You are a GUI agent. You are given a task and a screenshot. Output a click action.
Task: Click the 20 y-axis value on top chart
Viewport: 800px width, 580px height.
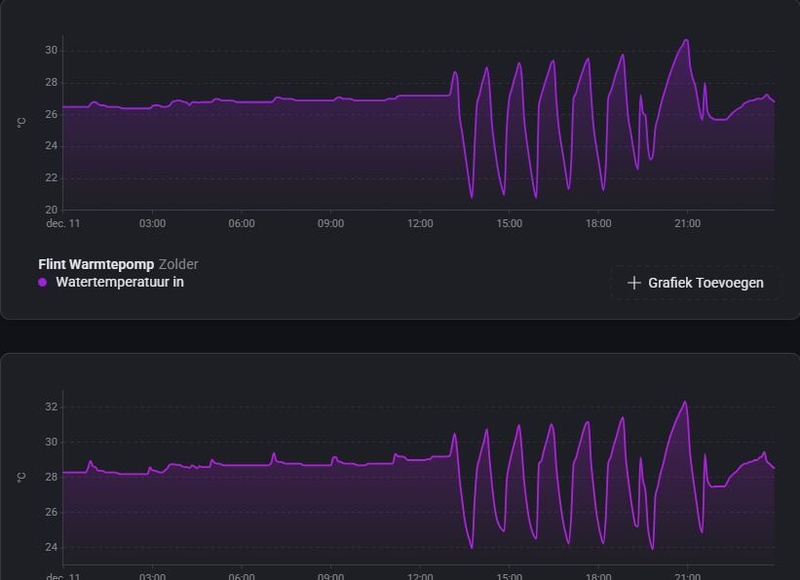point(51,210)
